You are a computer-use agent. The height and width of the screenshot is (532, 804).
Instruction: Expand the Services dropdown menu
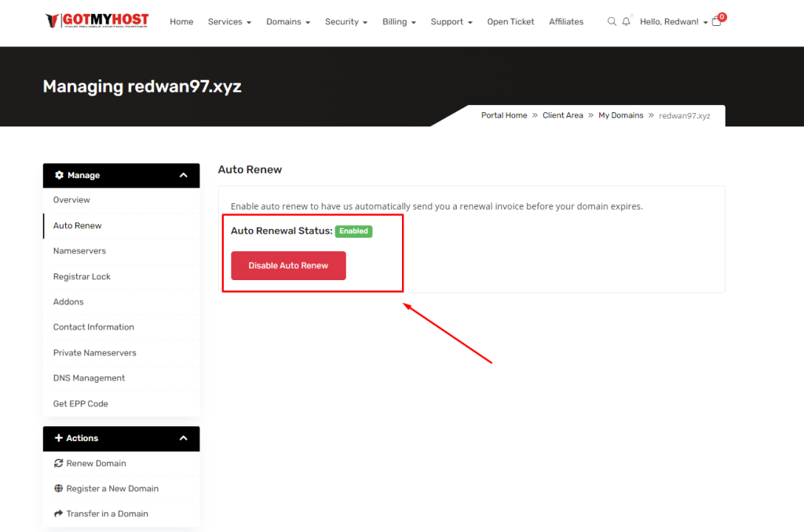click(x=229, y=22)
